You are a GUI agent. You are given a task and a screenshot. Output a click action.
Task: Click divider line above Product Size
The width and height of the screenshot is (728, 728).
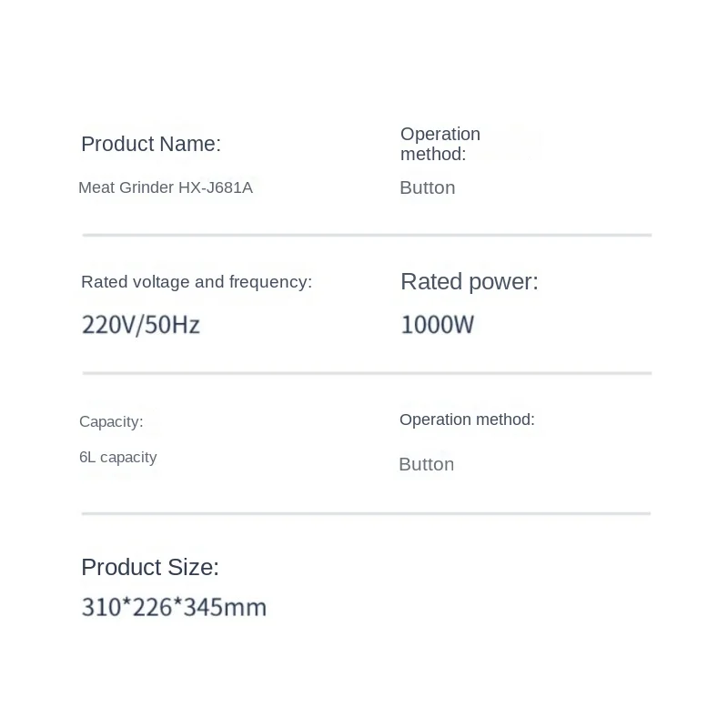(x=367, y=513)
